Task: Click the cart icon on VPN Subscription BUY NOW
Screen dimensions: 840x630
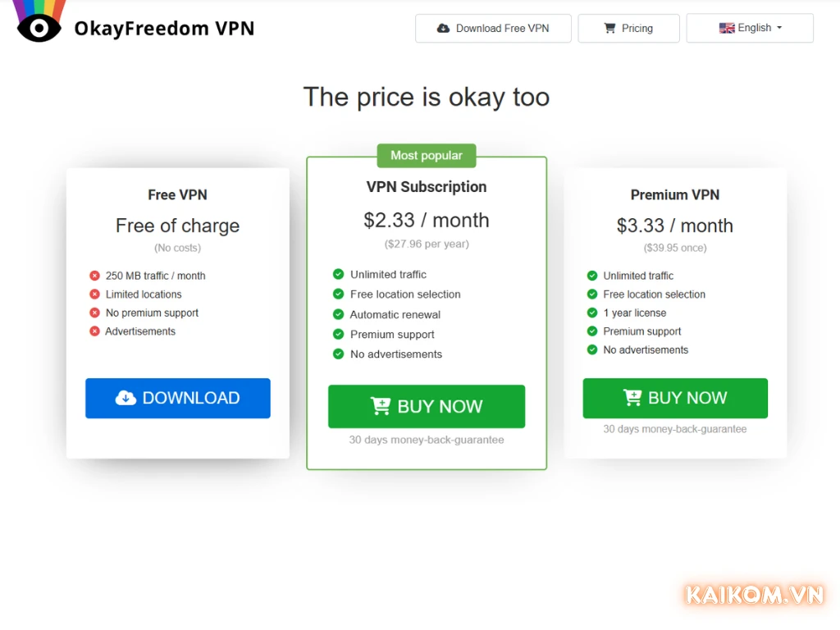Action: point(380,405)
